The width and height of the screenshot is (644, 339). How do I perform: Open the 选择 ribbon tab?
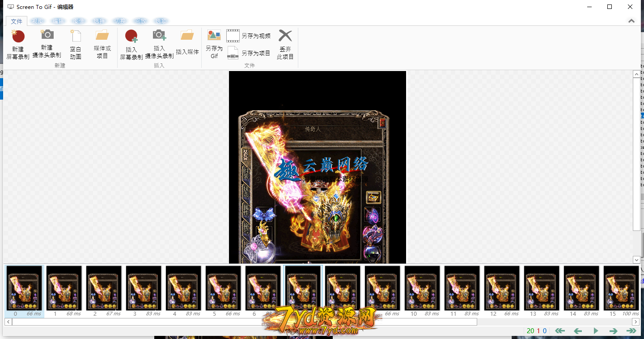coord(99,21)
